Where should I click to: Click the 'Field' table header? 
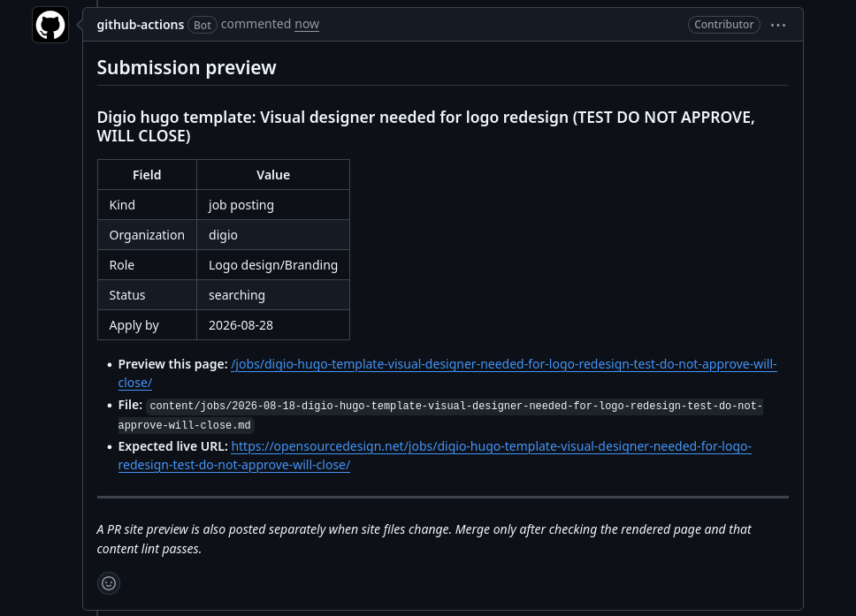click(x=147, y=175)
